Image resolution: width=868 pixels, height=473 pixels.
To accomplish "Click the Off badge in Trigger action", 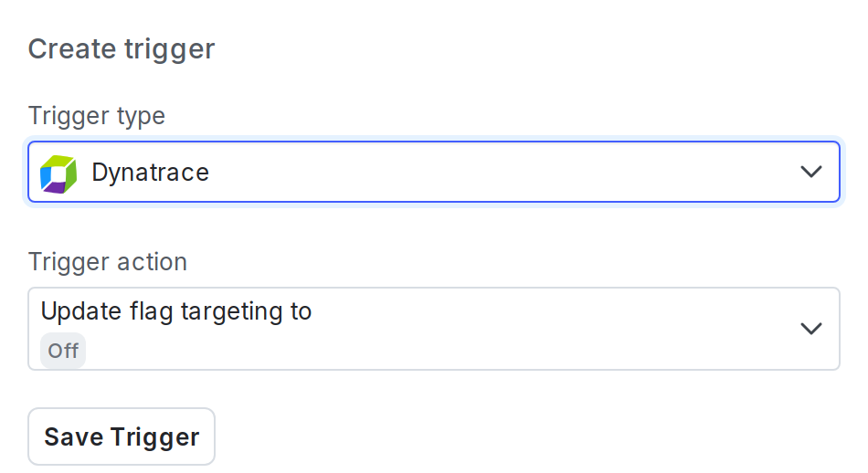I will tap(63, 351).
